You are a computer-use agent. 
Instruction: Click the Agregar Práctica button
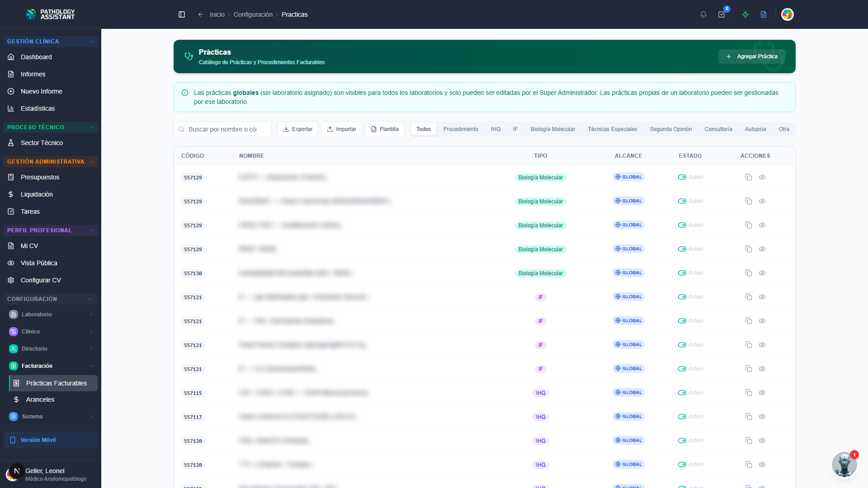click(x=751, y=56)
